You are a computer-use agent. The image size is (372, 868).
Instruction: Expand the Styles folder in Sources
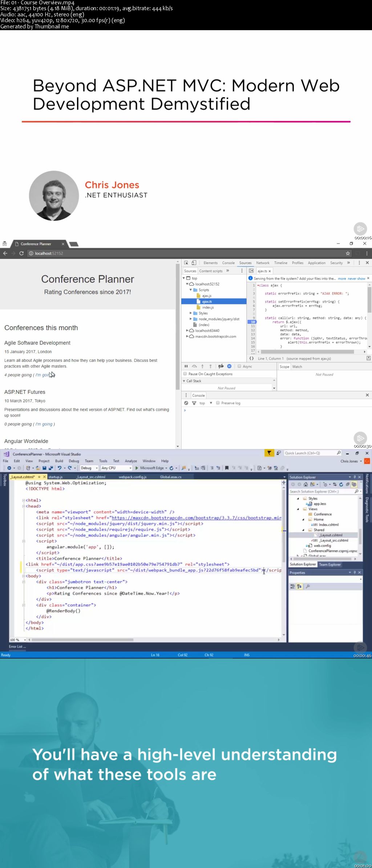coord(191,313)
